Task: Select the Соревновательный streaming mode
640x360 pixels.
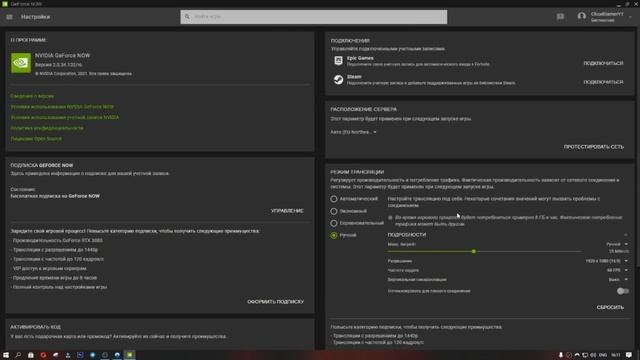Action: [x=333, y=223]
